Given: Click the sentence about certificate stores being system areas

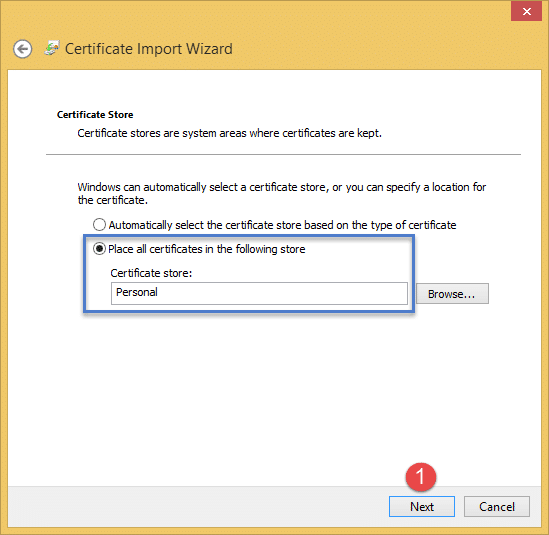Looking at the screenshot, I should pos(229,133).
